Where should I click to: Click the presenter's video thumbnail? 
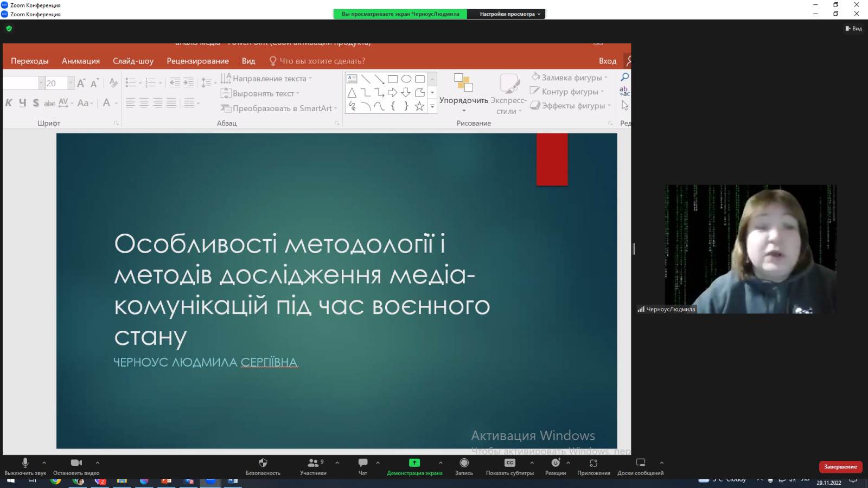coord(751,249)
